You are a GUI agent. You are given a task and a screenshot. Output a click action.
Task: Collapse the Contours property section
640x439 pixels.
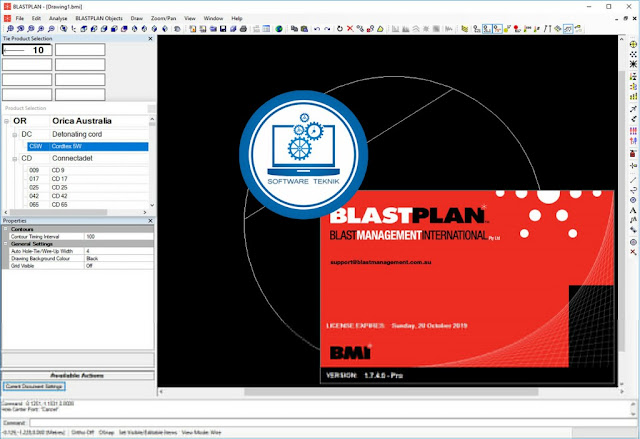click(x=6, y=229)
